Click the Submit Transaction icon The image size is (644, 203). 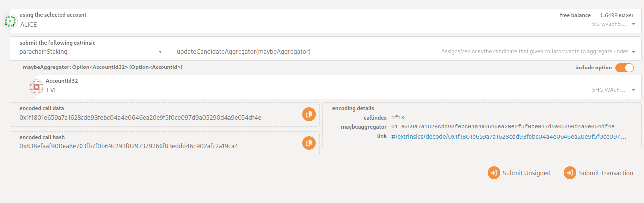(x=570, y=173)
